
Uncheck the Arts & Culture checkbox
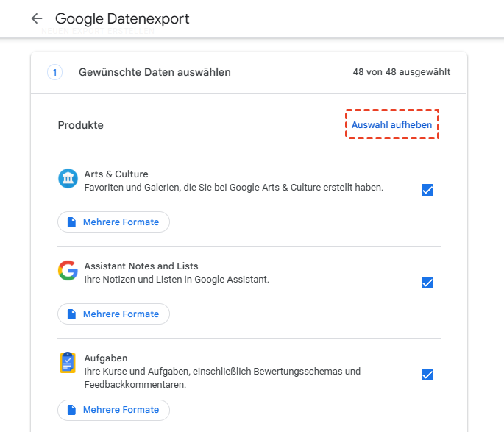[x=427, y=191]
